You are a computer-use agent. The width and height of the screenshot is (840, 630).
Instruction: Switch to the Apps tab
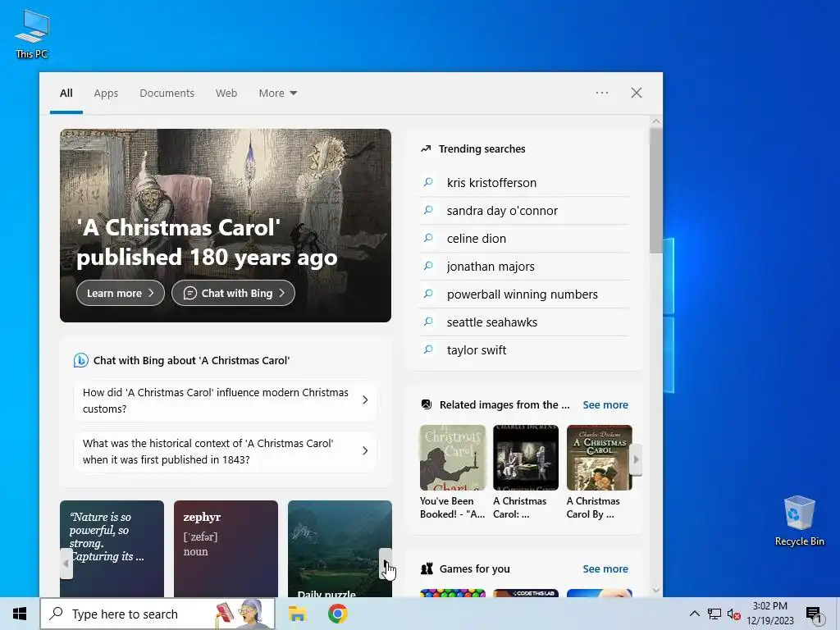[106, 94]
